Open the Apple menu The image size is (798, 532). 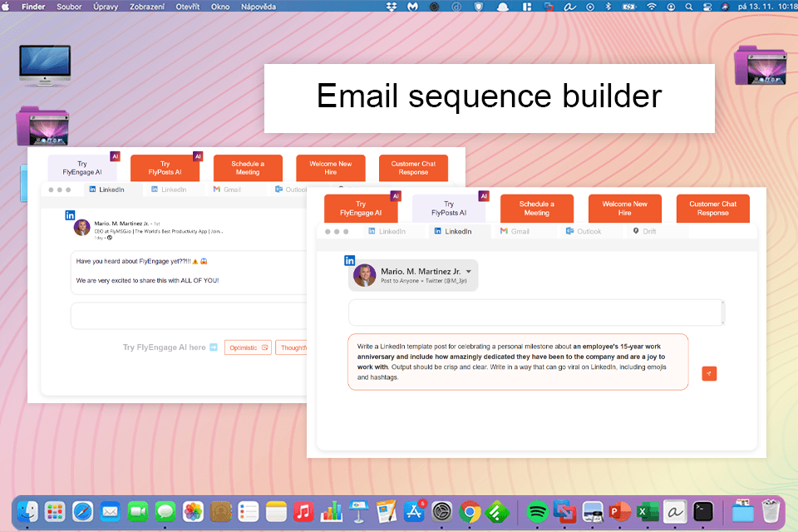pyautogui.click(x=7, y=7)
